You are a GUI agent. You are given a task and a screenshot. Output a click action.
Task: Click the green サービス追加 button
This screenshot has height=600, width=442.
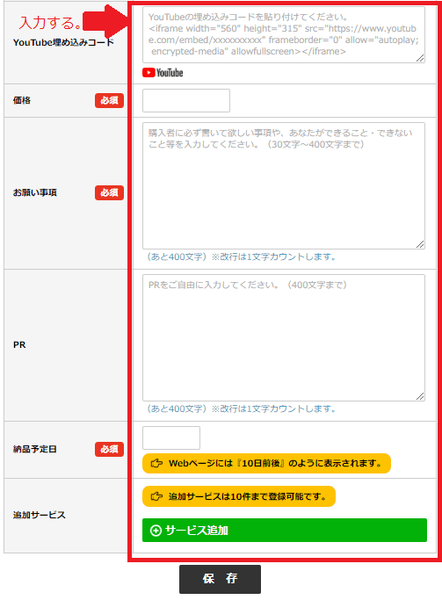(284, 530)
